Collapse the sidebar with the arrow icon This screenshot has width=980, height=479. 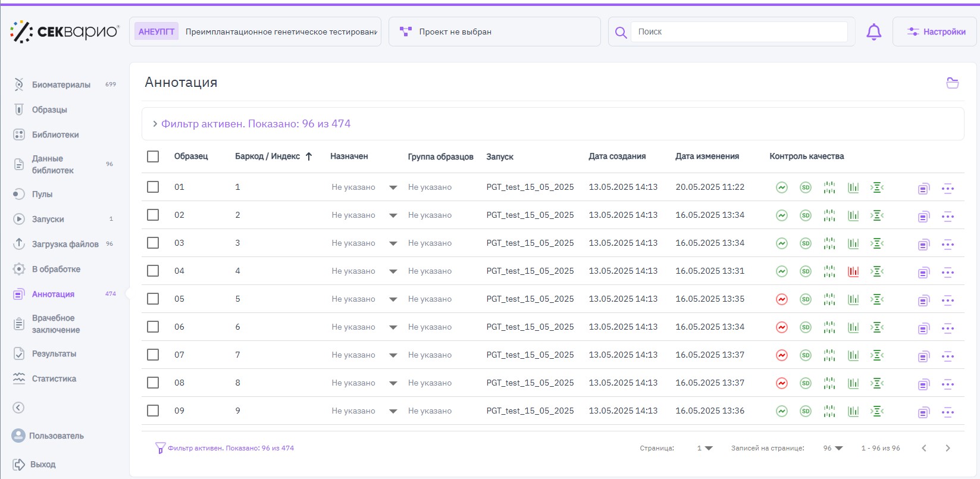tap(19, 408)
